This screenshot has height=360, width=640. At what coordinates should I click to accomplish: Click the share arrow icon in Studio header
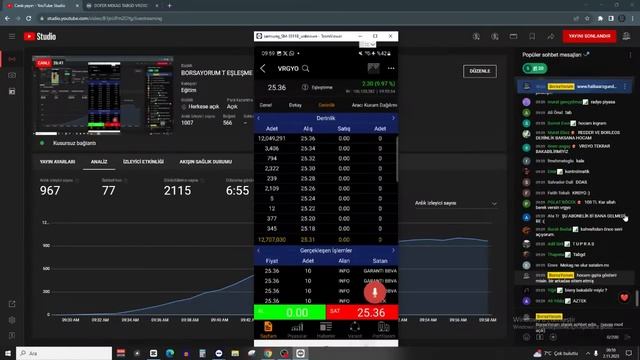point(551,36)
